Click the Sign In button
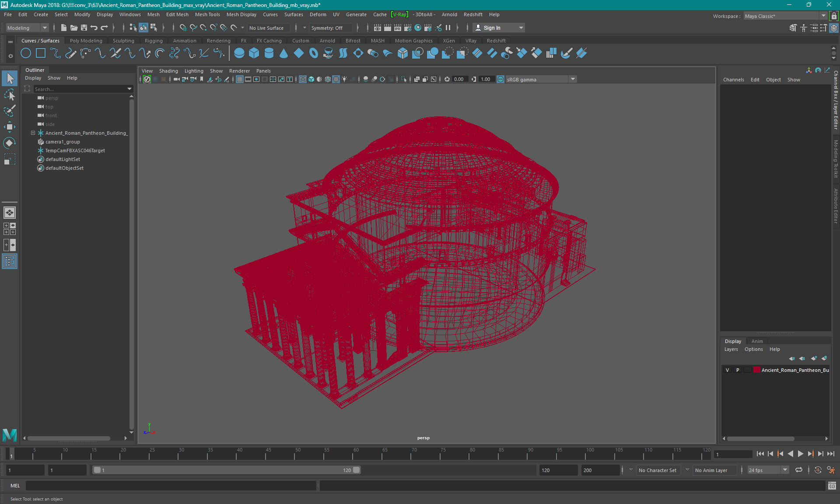The height and width of the screenshot is (504, 840). coord(492,28)
